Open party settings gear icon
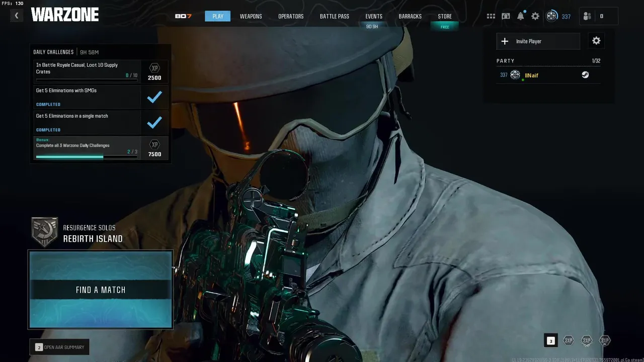 [x=596, y=41]
